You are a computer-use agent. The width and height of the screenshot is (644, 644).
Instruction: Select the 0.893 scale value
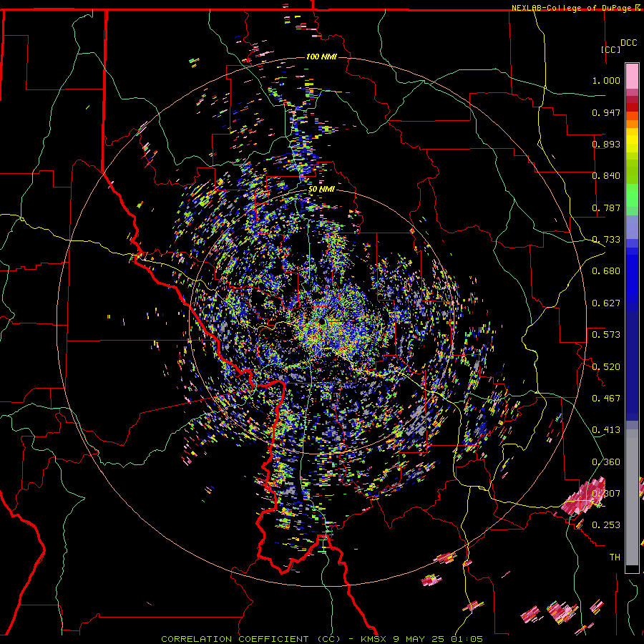(x=606, y=144)
